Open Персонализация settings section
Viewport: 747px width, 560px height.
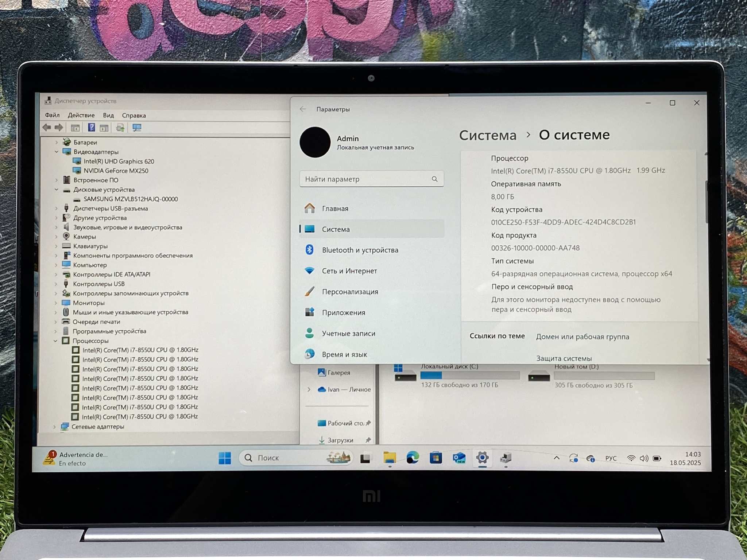click(x=350, y=292)
